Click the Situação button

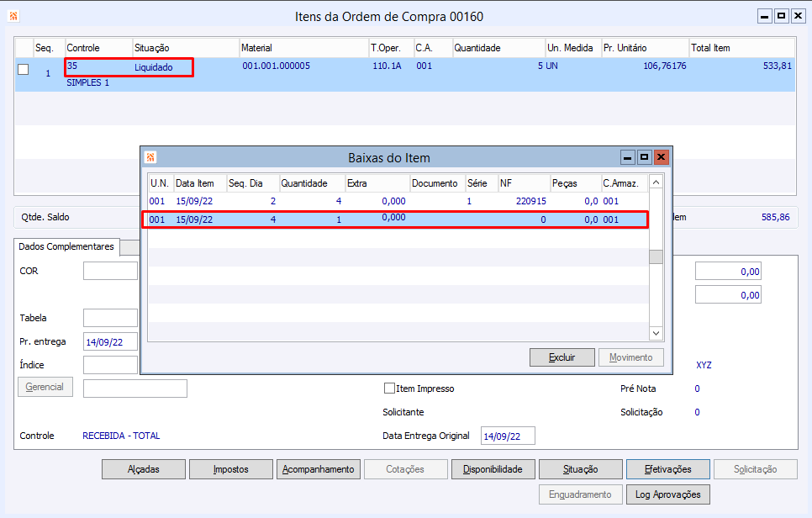coord(581,469)
